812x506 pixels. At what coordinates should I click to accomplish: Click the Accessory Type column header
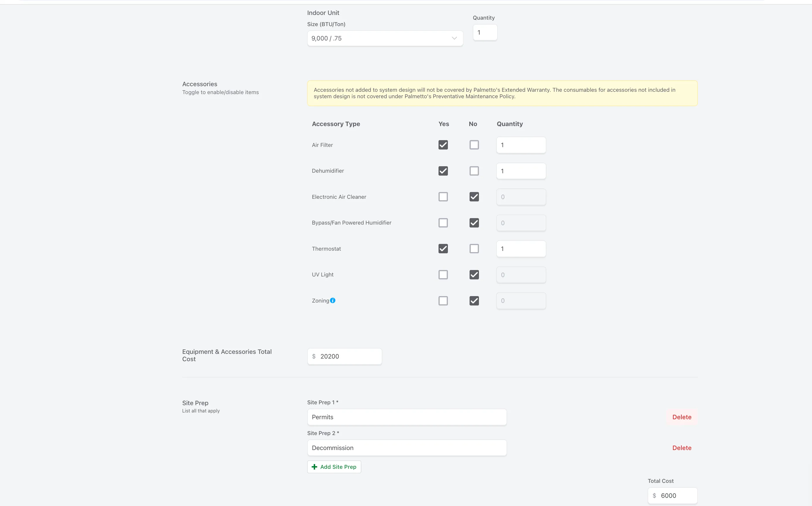(x=336, y=124)
